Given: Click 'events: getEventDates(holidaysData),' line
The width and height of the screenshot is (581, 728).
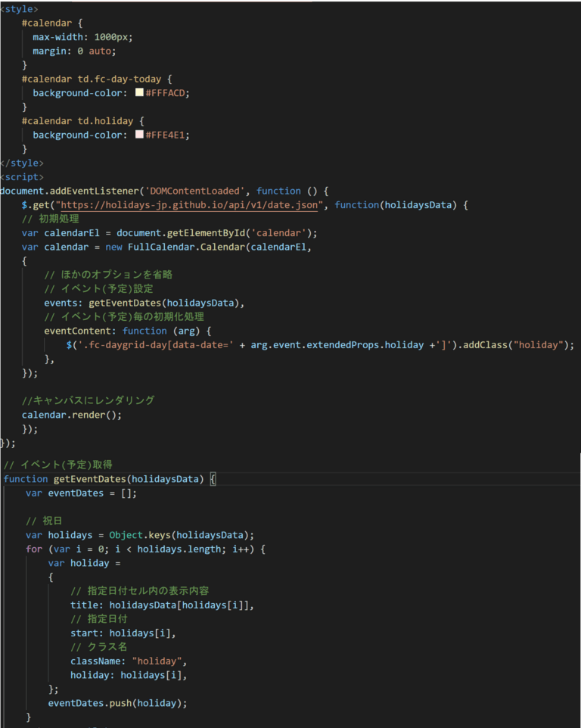Looking at the screenshot, I should [144, 303].
